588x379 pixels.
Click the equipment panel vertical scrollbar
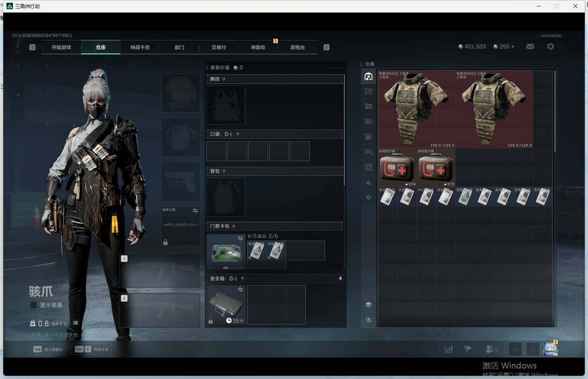(344, 130)
